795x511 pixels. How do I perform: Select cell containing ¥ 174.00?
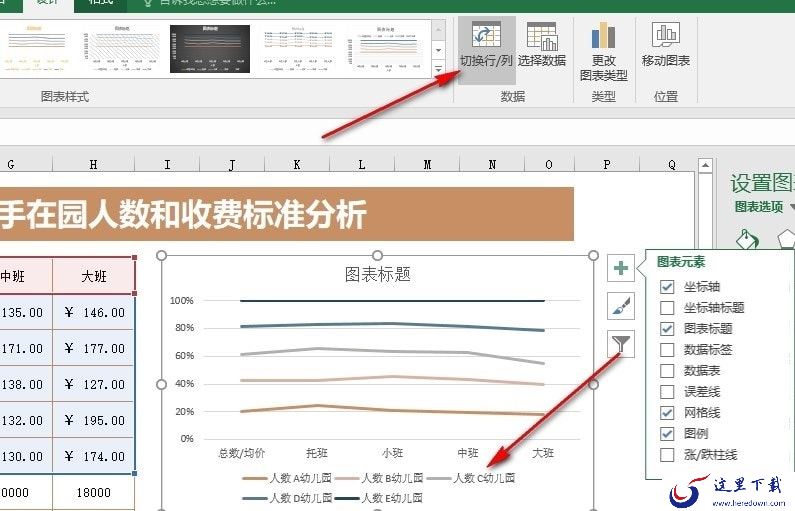(94, 456)
